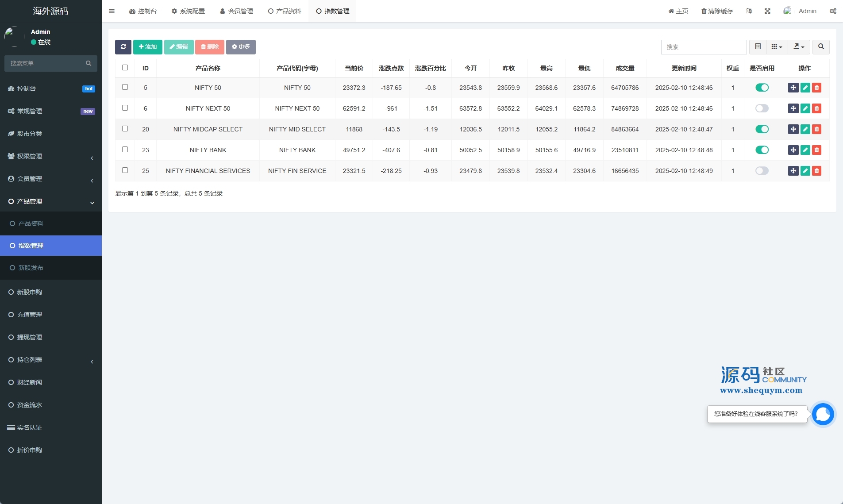This screenshot has width=843, height=504.
Task: Toggle the hamburger sidebar menu icon
Action: click(x=112, y=11)
